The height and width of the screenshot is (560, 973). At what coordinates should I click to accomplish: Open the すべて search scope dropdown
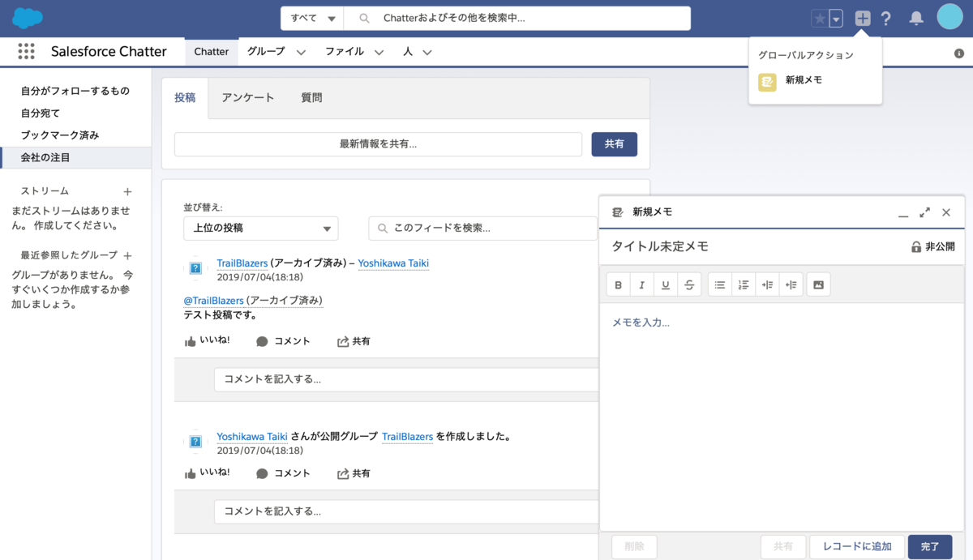coord(311,17)
